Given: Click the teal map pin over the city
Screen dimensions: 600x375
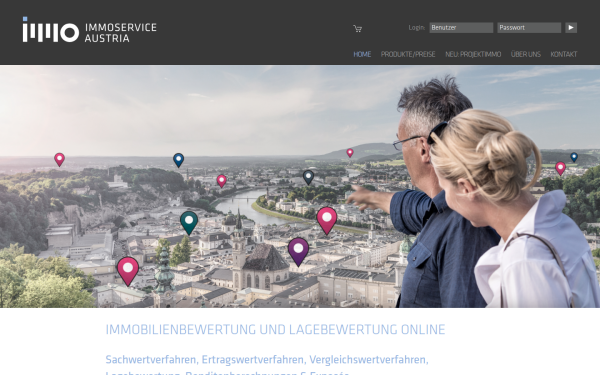Looking at the screenshot, I should point(189,222).
